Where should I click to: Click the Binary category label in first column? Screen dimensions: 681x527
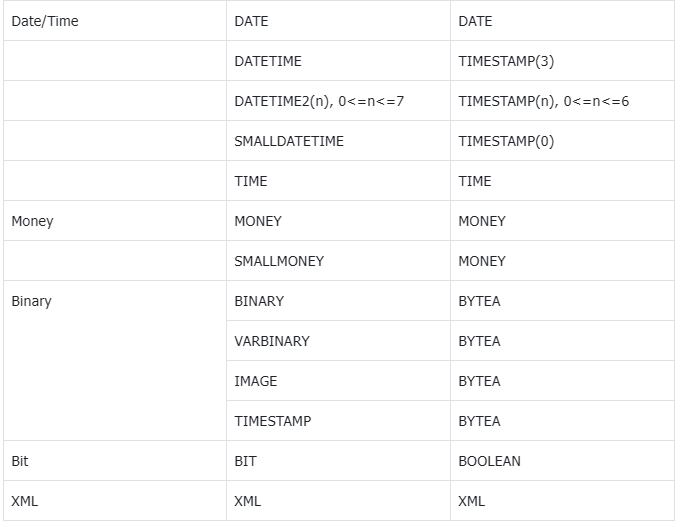coord(31,301)
